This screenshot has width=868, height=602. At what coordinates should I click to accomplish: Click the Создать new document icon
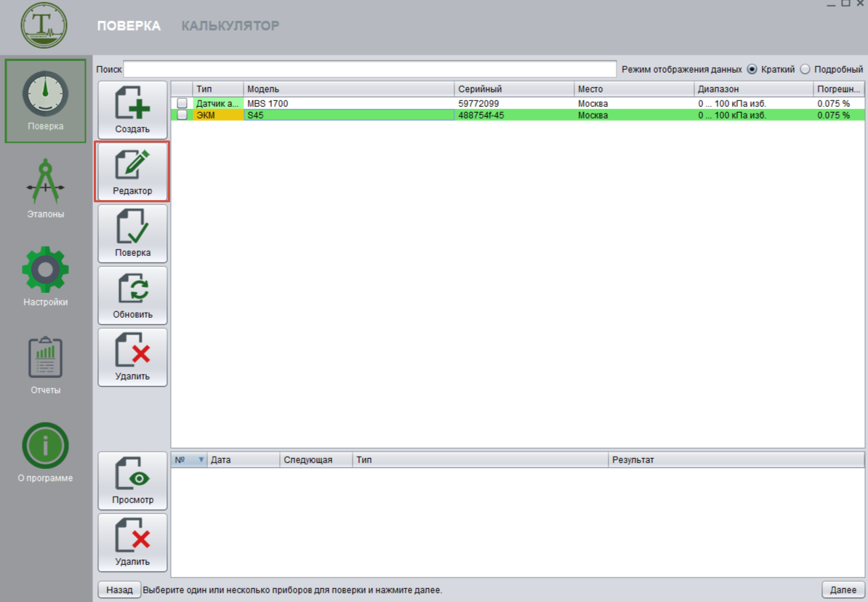(x=132, y=104)
